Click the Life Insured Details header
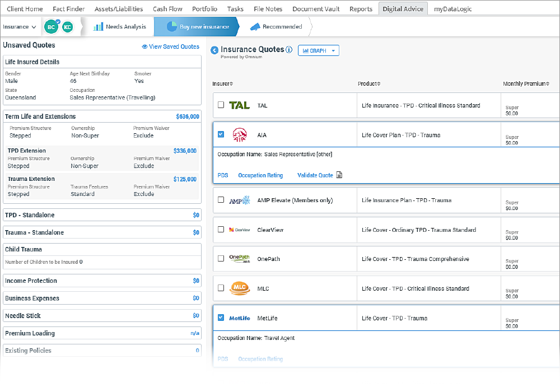The width and height of the screenshot is (560, 392). click(102, 62)
